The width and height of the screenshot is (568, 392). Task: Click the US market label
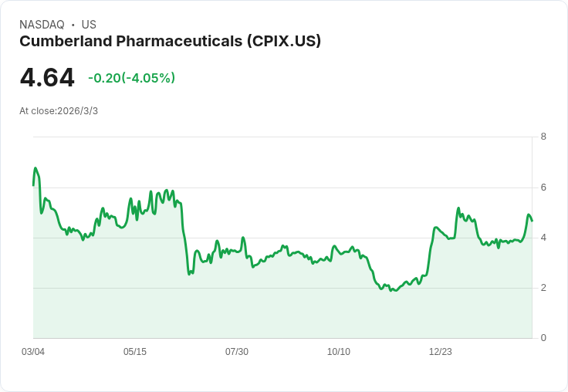point(89,25)
